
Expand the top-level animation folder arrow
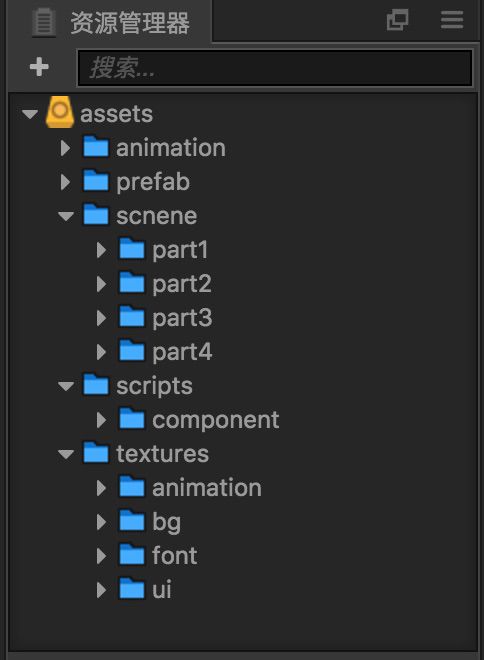pos(65,148)
